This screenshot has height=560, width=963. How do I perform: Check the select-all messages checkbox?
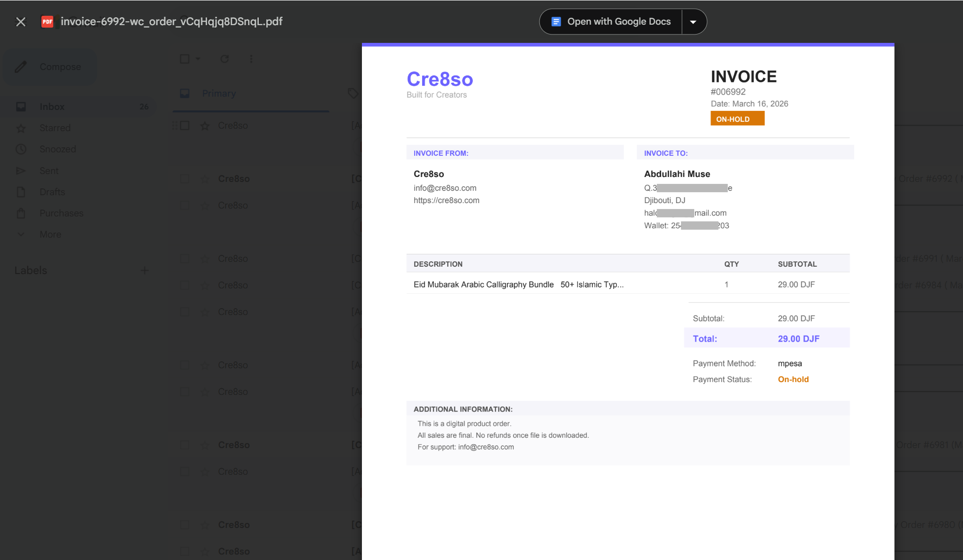183,59
